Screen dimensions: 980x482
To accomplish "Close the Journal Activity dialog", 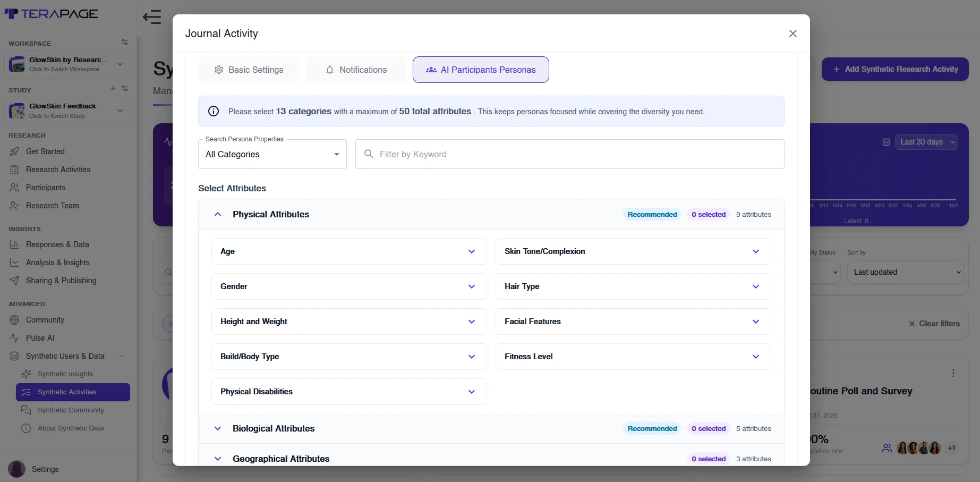I will coord(793,33).
